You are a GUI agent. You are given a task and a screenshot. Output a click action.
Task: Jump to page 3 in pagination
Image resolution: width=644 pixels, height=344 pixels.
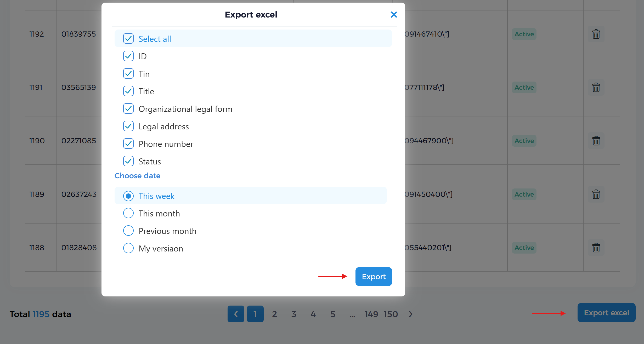[294, 314]
